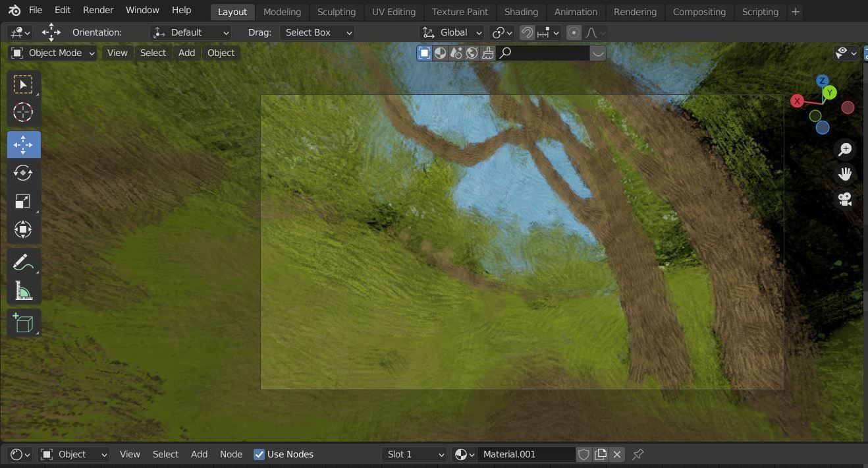Screen dimensions: 868x468
Task: Click the green Y axis gizmo
Action: point(830,93)
